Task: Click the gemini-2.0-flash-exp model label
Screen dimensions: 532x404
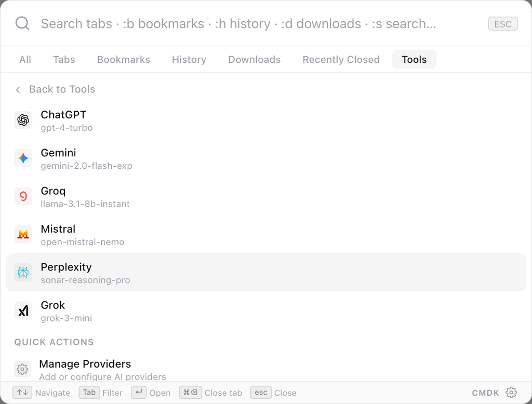Action: [87, 166]
